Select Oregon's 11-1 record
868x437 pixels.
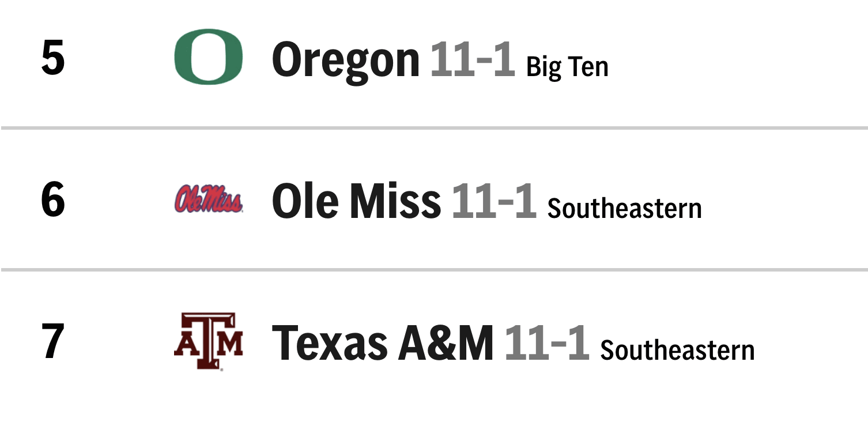(472, 60)
